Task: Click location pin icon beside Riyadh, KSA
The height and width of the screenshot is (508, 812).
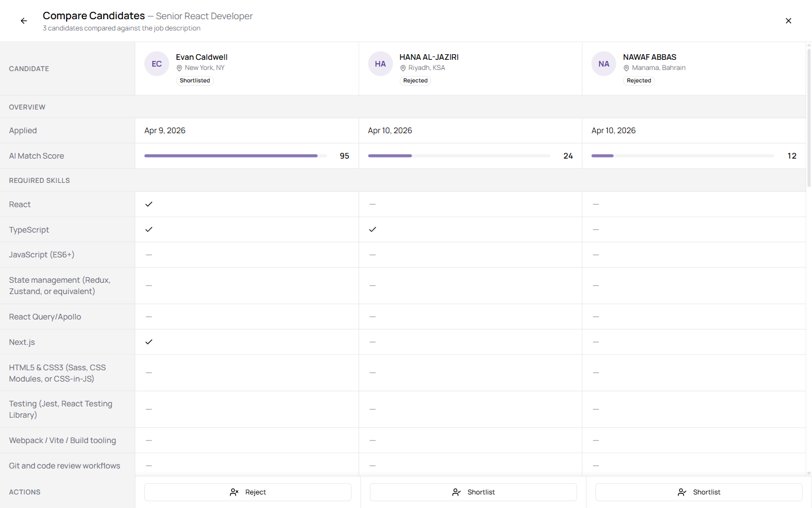Action: (403, 68)
